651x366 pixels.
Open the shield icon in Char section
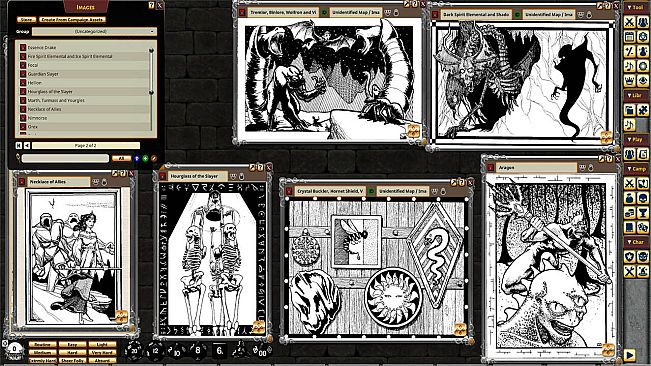(629, 256)
